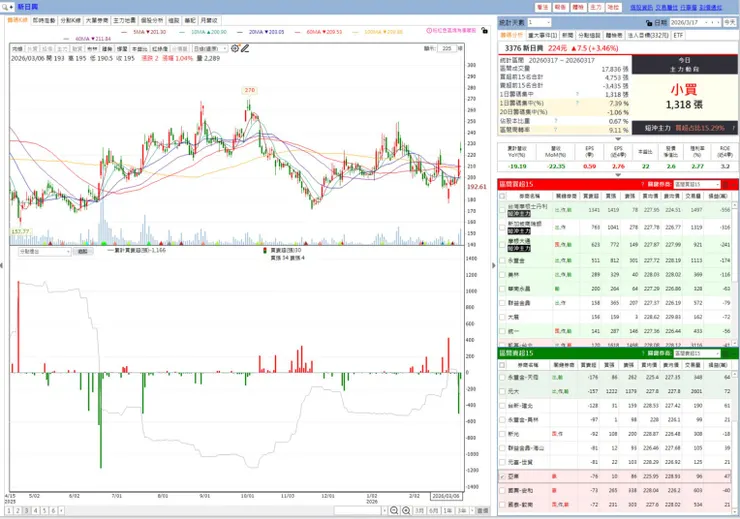The height and width of the screenshot is (519, 740).
Task: Toggle the 20MA legend line
Action: [261, 32]
